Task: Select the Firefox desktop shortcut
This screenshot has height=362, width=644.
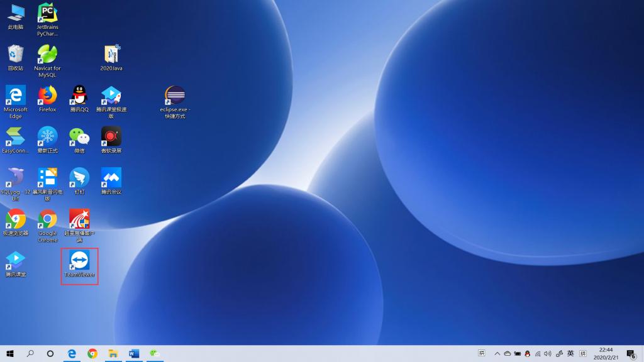Action: (x=47, y=96)
